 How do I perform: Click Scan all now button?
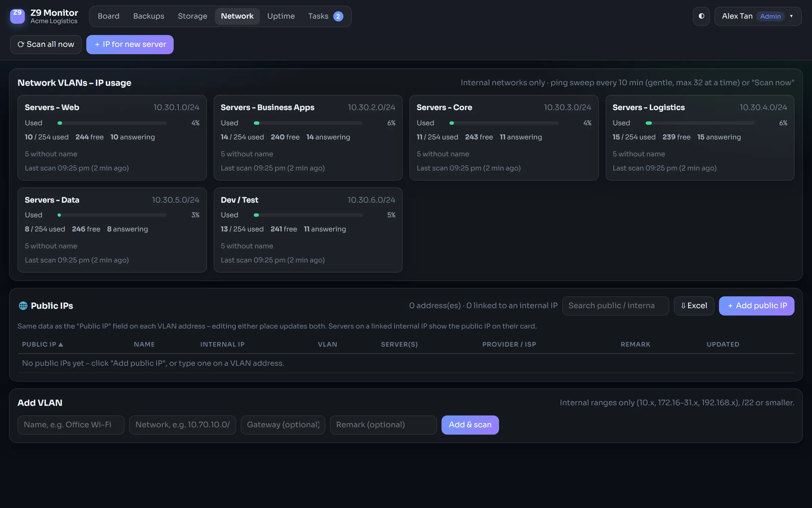pyautogui.click(x=46, y=44)
